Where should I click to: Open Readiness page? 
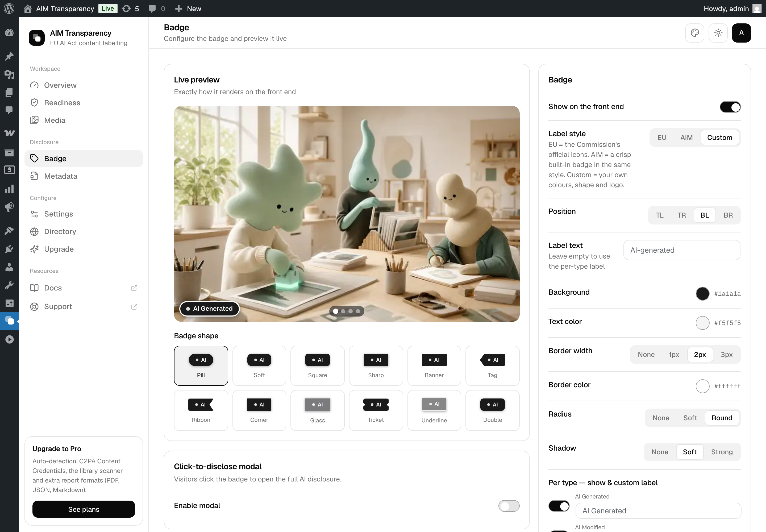click(84, 103)
